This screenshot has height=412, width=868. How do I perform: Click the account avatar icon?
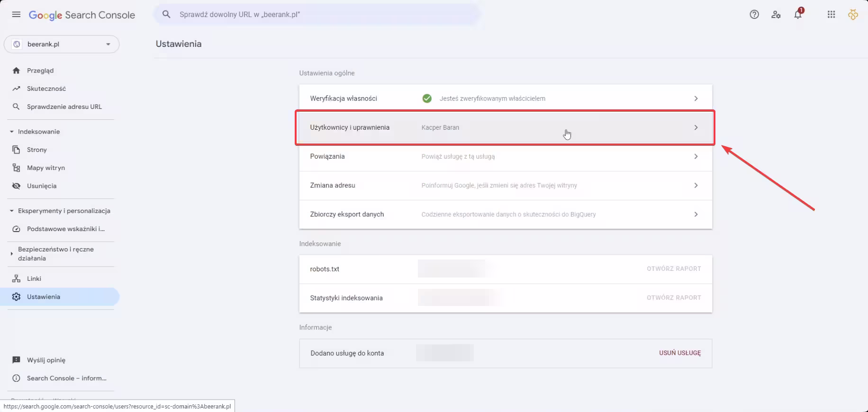point(853,15)
